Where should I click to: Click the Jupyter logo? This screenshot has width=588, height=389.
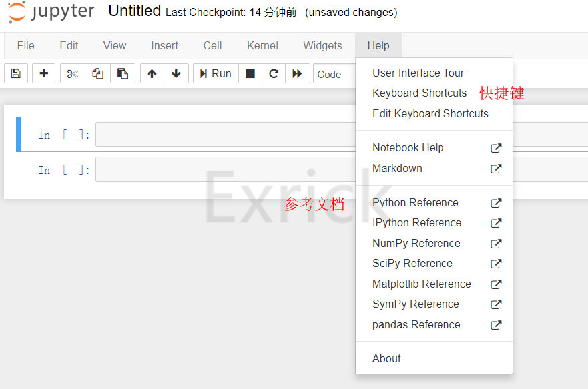[51, 11]
